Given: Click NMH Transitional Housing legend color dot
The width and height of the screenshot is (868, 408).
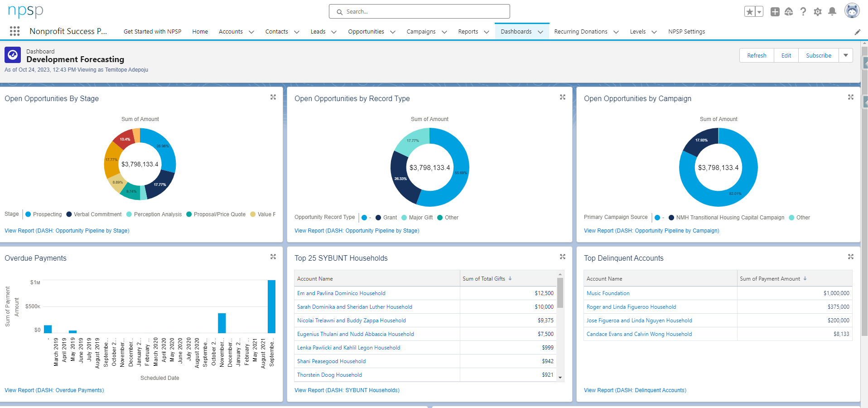Looking at the screenshot, I should [x=671, y=218].
